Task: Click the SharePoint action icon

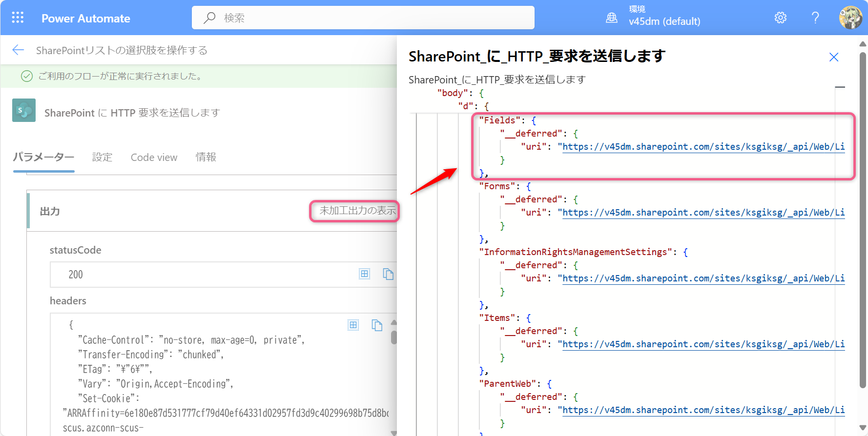Action: [24, 110]
